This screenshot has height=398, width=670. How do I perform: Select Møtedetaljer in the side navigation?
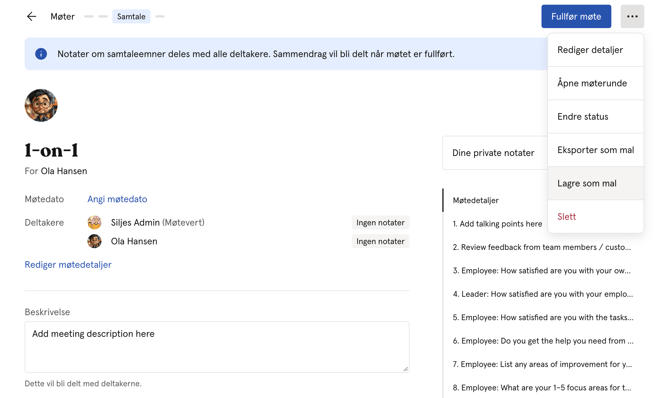pos(476,200)
